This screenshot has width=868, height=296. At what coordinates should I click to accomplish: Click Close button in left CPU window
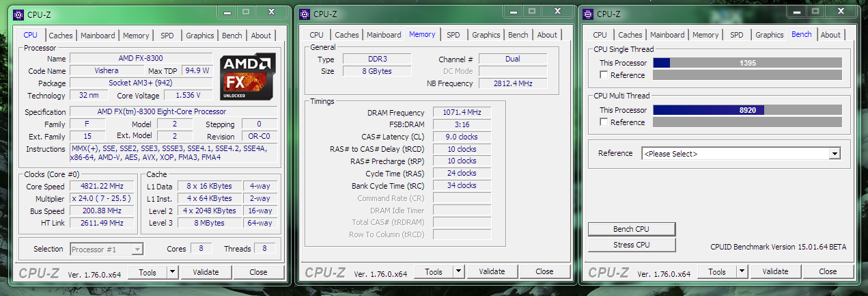tap(258, 272)
